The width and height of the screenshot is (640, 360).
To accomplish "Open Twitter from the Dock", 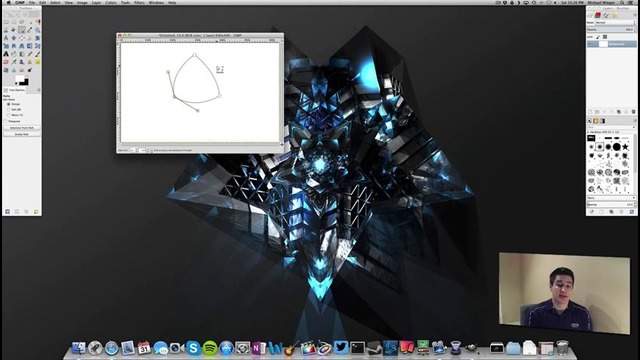I will click(341, 348).
